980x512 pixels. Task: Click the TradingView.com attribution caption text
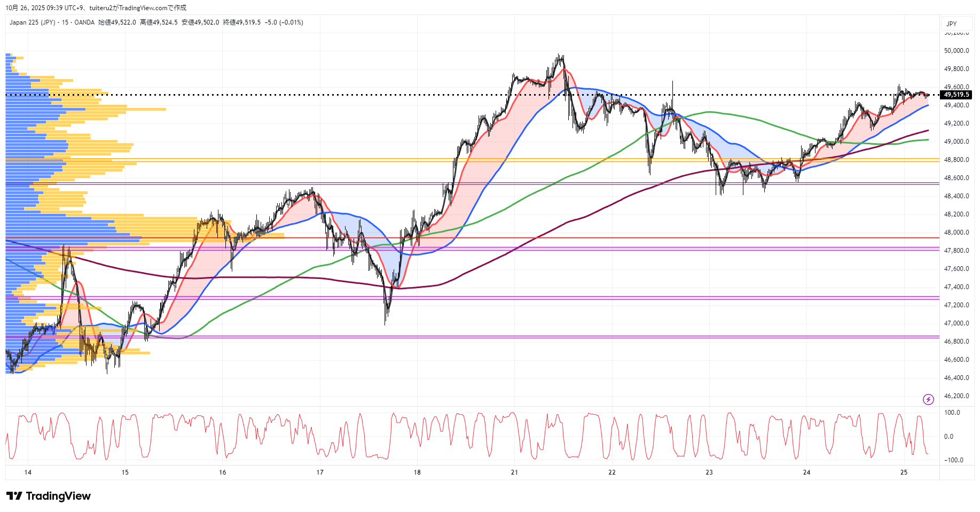pyautogui.click(x=96, y=7)
